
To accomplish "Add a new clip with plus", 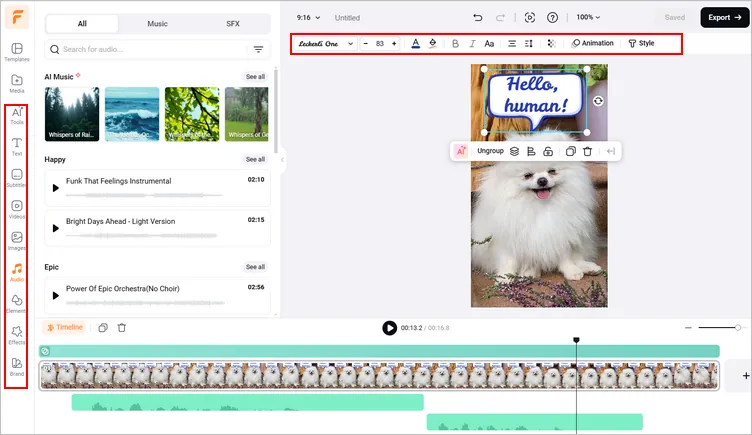I will [x=746, y=376].
